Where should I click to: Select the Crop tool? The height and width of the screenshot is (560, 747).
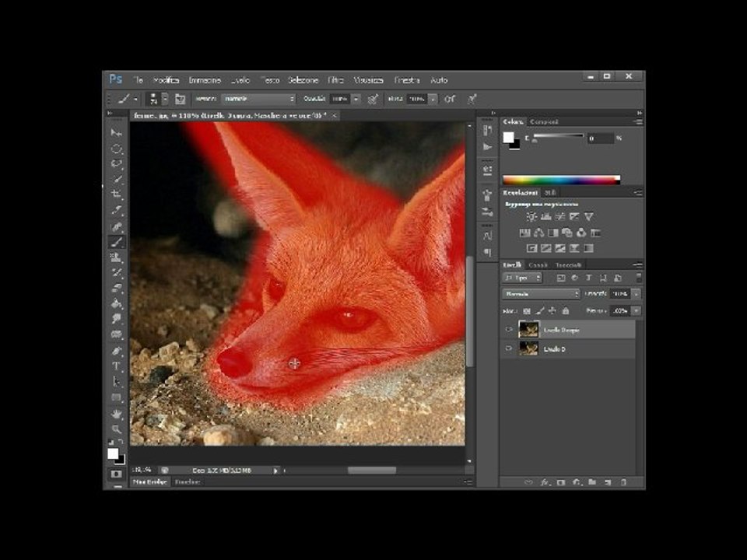pyautogui.click(x=116, y=194)
